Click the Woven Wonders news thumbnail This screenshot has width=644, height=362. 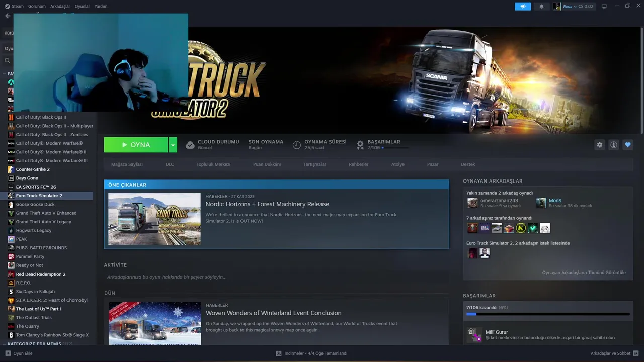(154, 323)
